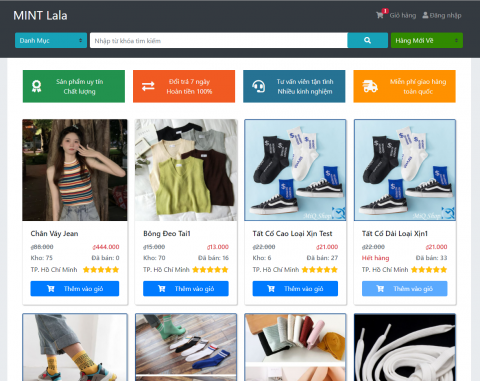This screenshot has height=381, width=480.
Task: Click the price ₫13.000
Action: point(218,247)
